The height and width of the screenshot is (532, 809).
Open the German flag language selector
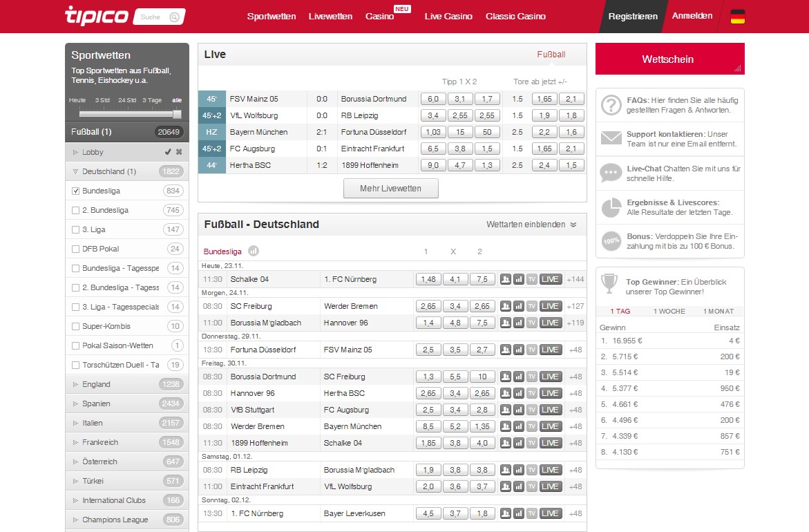737,17
